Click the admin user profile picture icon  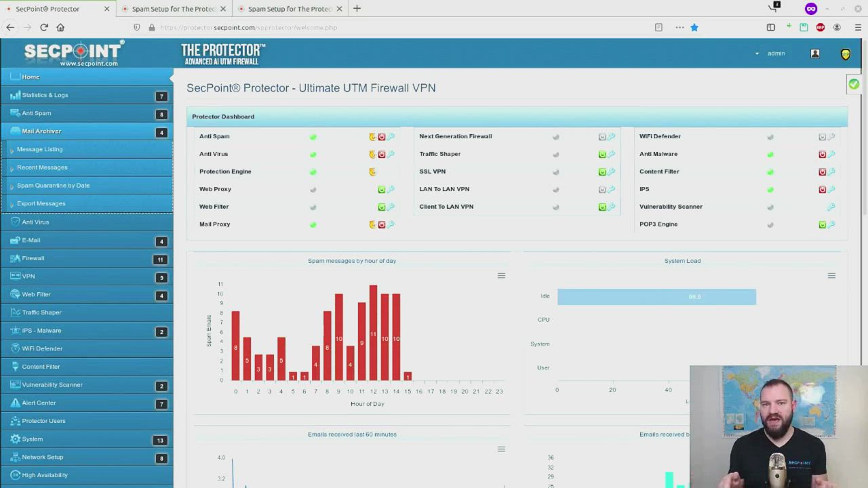coord(815,54)
